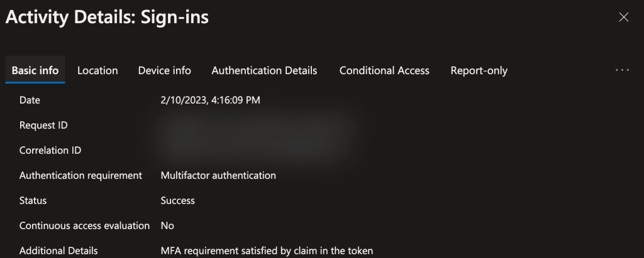Viewport: 644px width, 258px height.
Task: Click the Date field label
Action: [30, 100]
